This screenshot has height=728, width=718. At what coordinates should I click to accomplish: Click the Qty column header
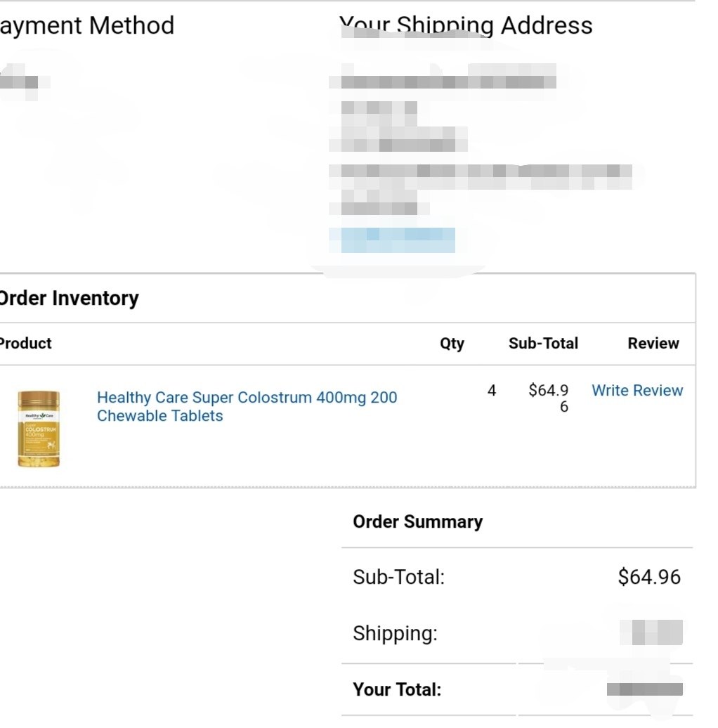tap(452, 344)
